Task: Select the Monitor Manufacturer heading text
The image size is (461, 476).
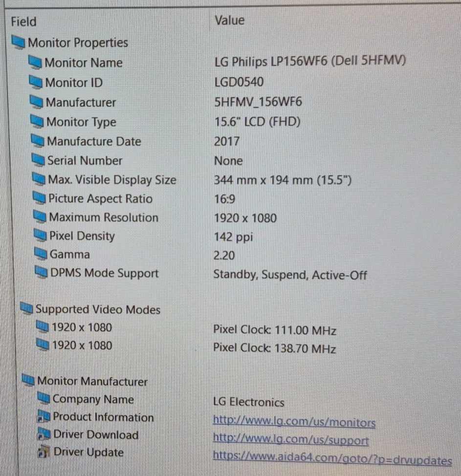Action: pos(92,381)
